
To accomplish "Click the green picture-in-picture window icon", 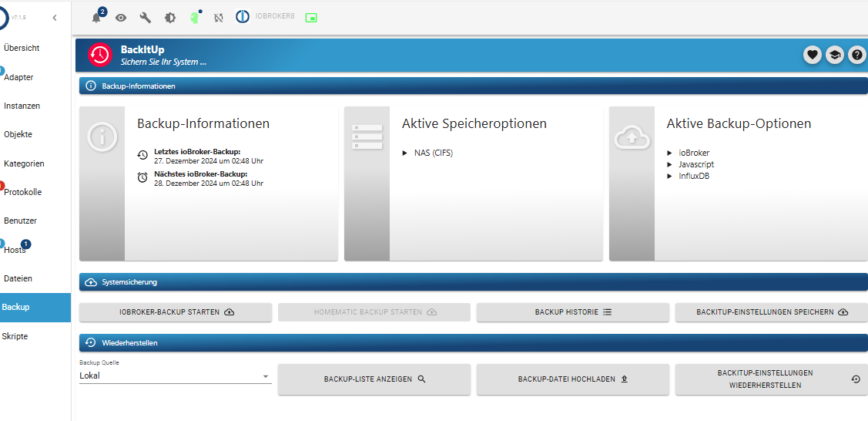I will click(x=311, y=18).
